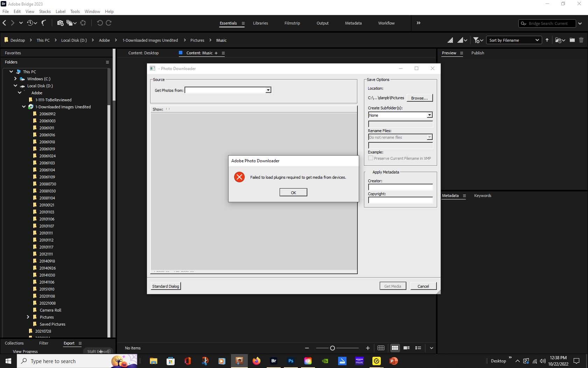Click the delete item trash icon
The width and height of the screenshot is (588, 368).
581,40
